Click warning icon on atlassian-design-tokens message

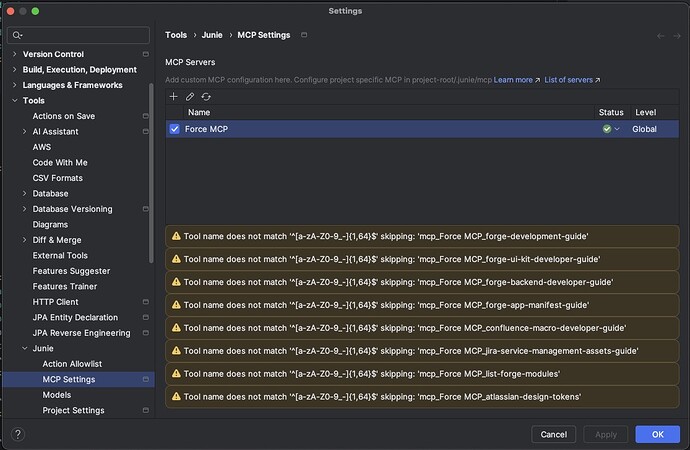176,397
